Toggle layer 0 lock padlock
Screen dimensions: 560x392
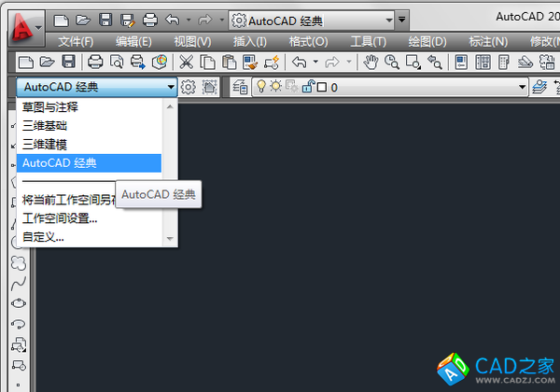pos(308,87)
